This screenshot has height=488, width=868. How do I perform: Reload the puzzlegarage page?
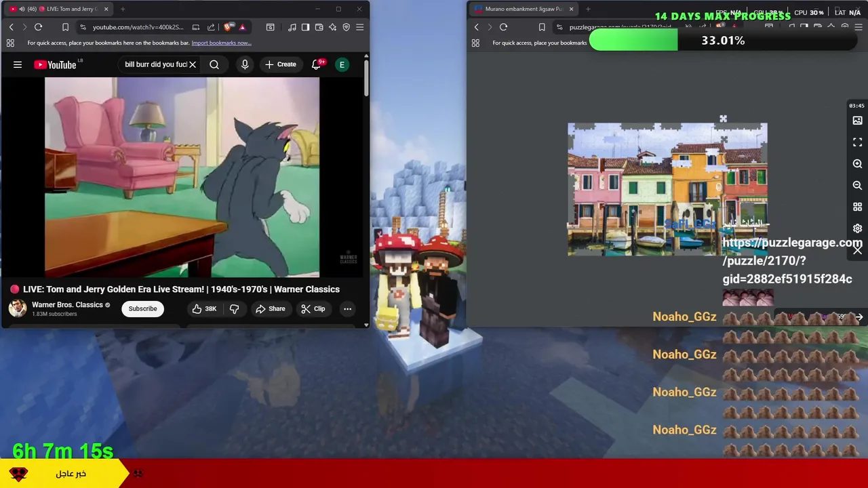[x=503, y=27]
